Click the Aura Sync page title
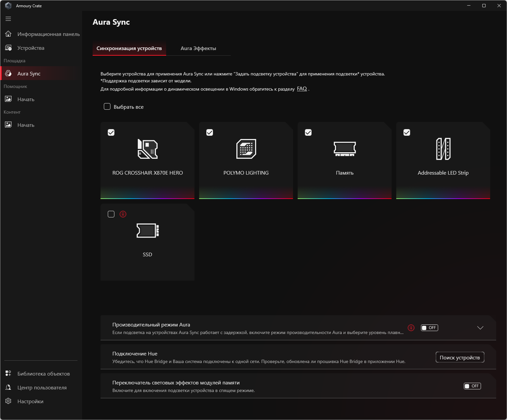This screenshot has width=507, height=420. (x=111, y=22)
